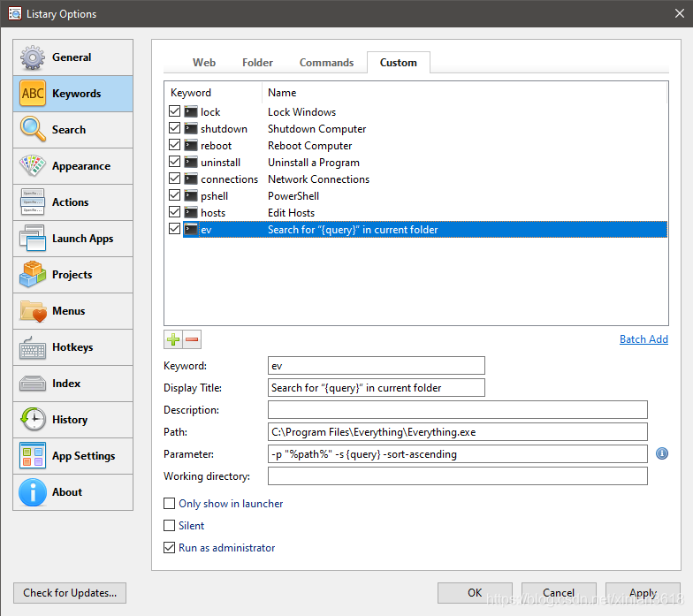Click the terminal icon beside hosts
This screenshot has height=616, width=693.
coord(191,212)
